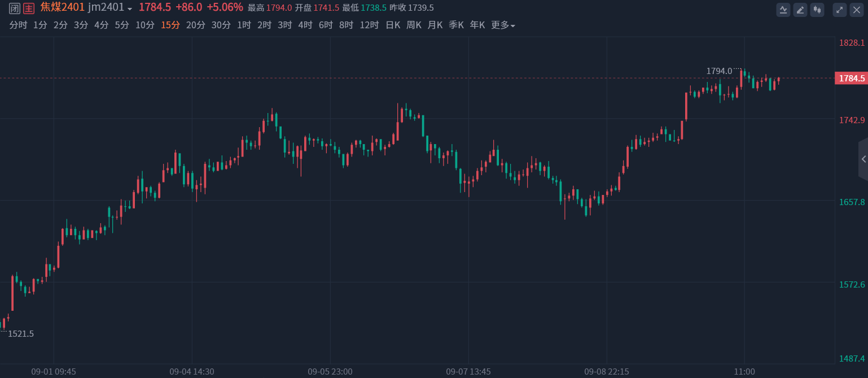Click the red 1784.5 price tag on axis
This screenshot has height=378, width=868.
[851, 79]
